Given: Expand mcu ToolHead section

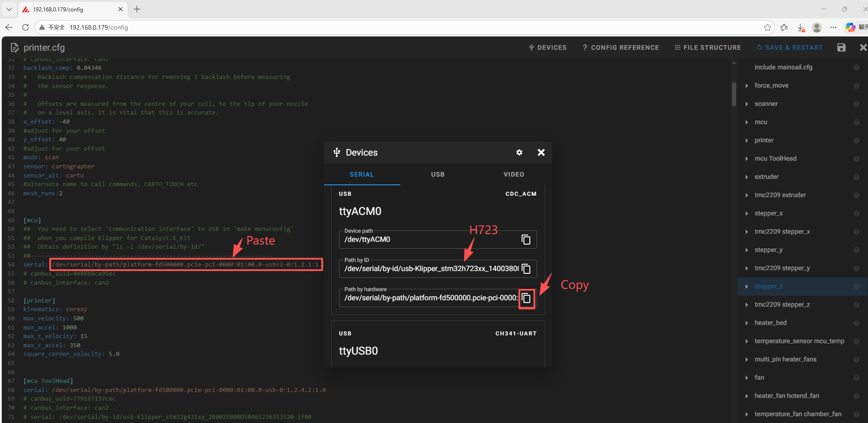Looking at the screenshot, I should 747,159.
